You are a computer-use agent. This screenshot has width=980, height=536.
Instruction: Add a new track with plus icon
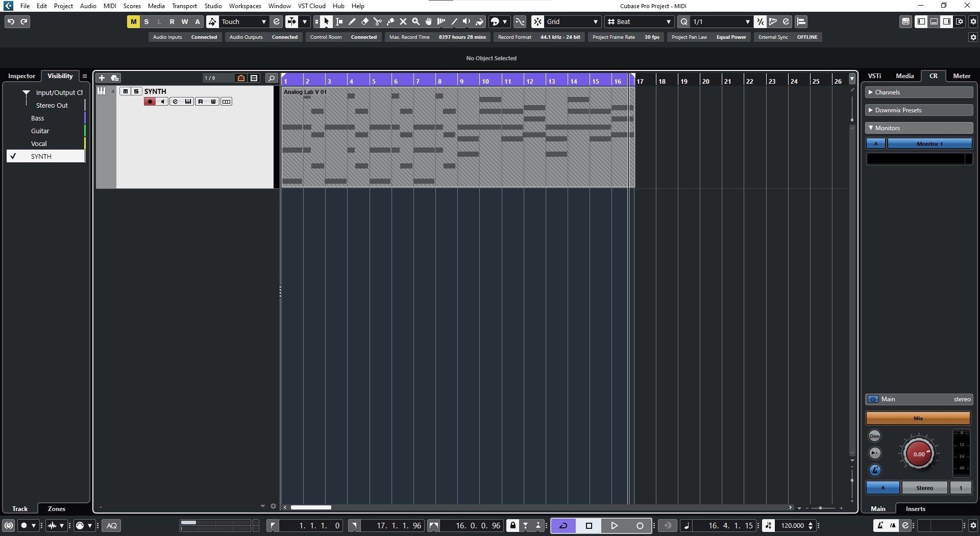click(x=102, y=78)
